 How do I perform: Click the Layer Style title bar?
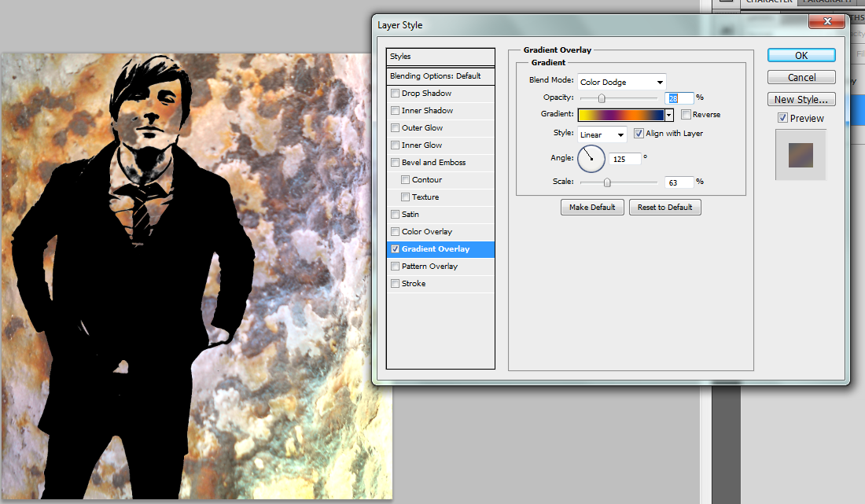point(591,25)
